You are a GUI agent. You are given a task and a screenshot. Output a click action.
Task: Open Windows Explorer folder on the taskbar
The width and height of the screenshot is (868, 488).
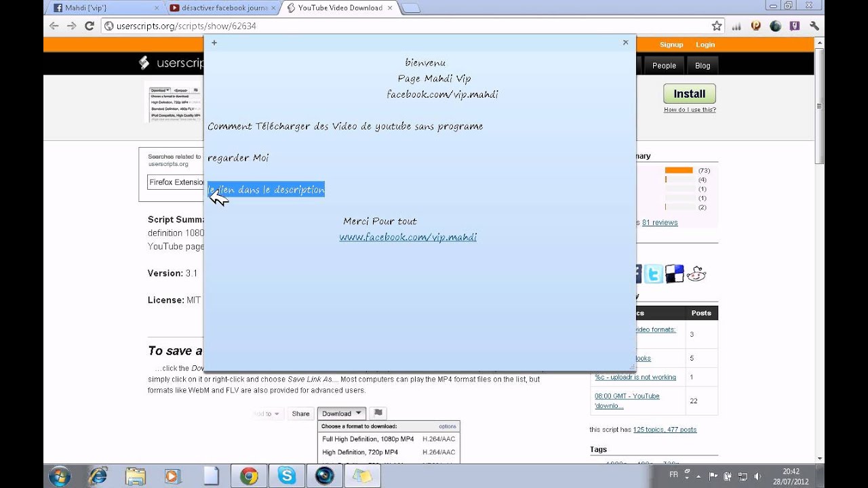pos(135,476)
